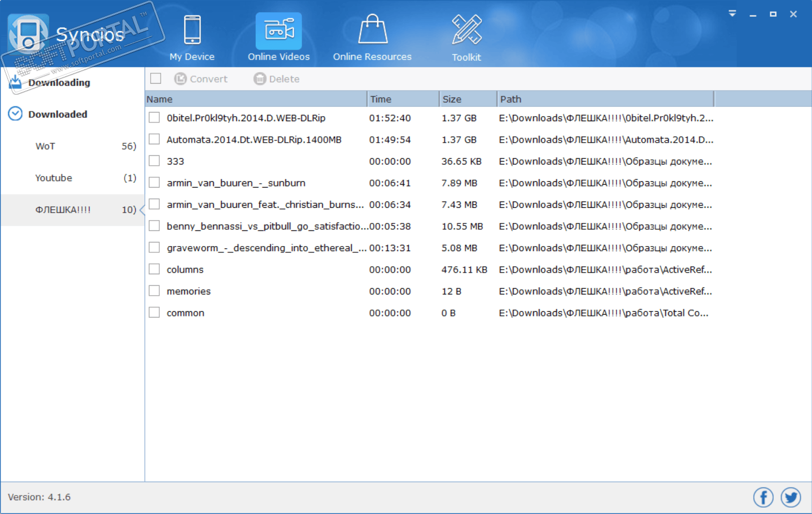
Task: Click the 7.89 MB size cell
Action: 460,183
